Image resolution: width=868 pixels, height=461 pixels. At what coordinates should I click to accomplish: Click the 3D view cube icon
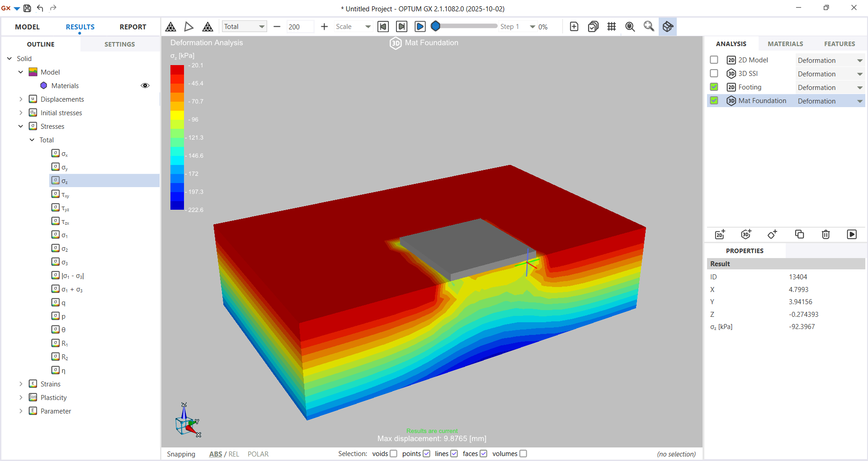668,27
